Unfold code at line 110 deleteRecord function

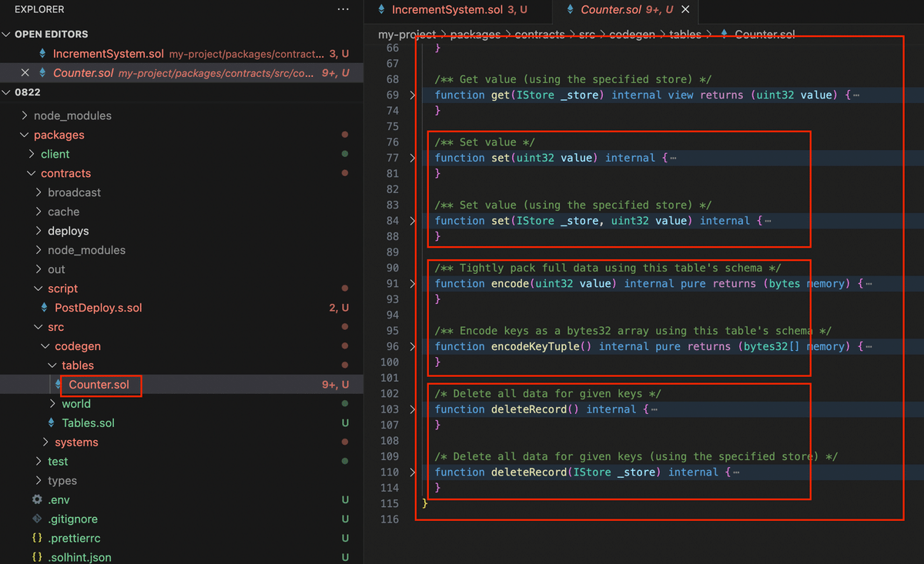(x=413, y=472)
